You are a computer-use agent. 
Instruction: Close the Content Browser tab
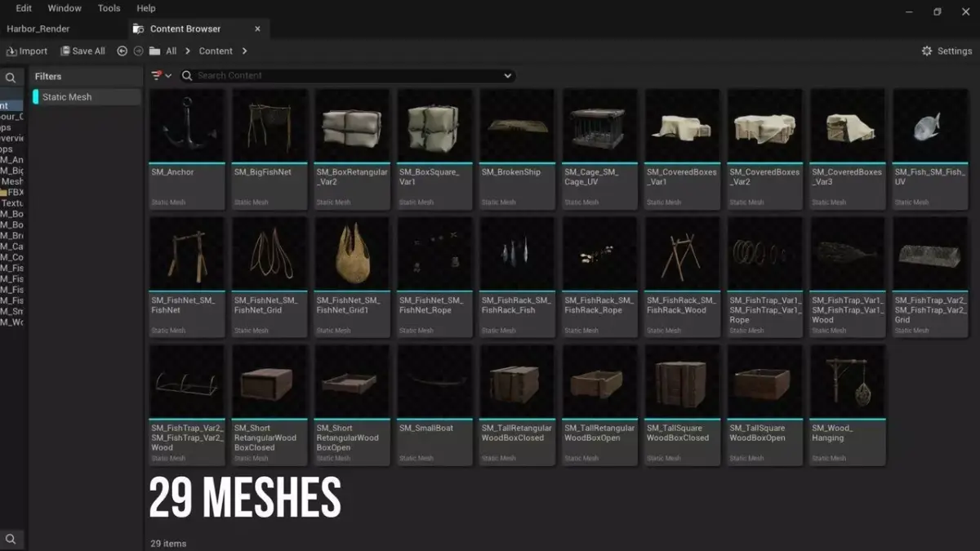click(x=258, y=29)
